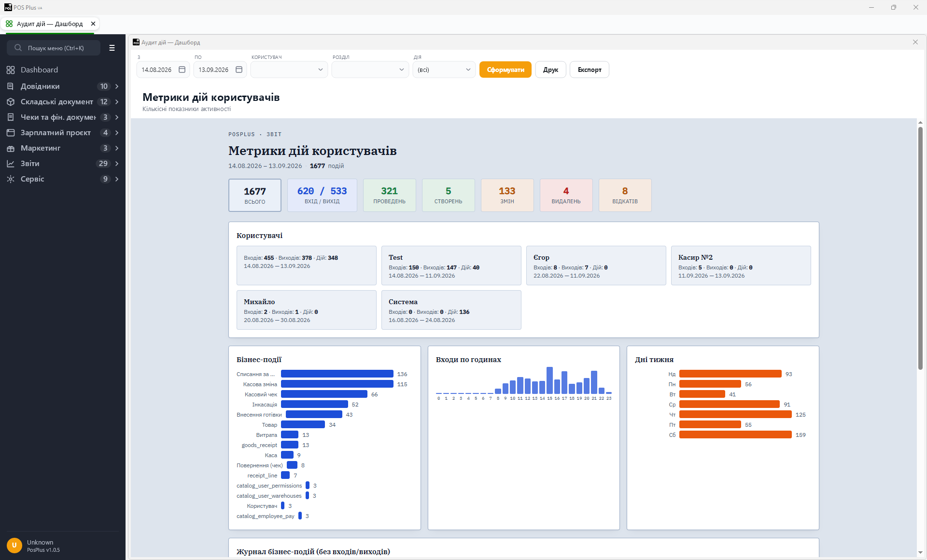Select the 620 / 533 Вхід/Вихід card
This screenshot has width=927, height=560.
pyautogui.click(x=322, y=195)
